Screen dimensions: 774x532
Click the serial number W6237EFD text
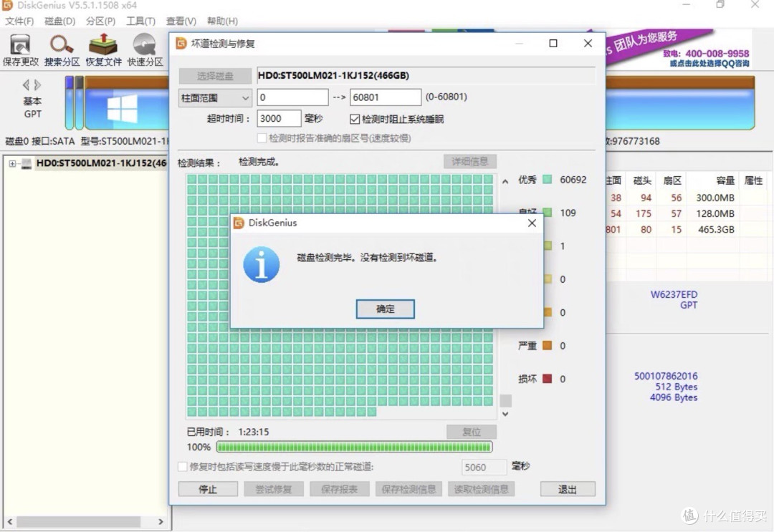(674, 294)
